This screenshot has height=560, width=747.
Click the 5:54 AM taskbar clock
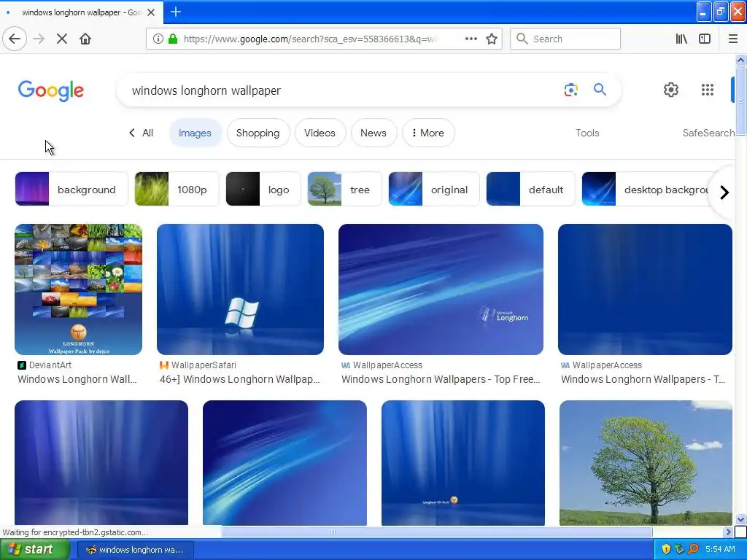720,550
